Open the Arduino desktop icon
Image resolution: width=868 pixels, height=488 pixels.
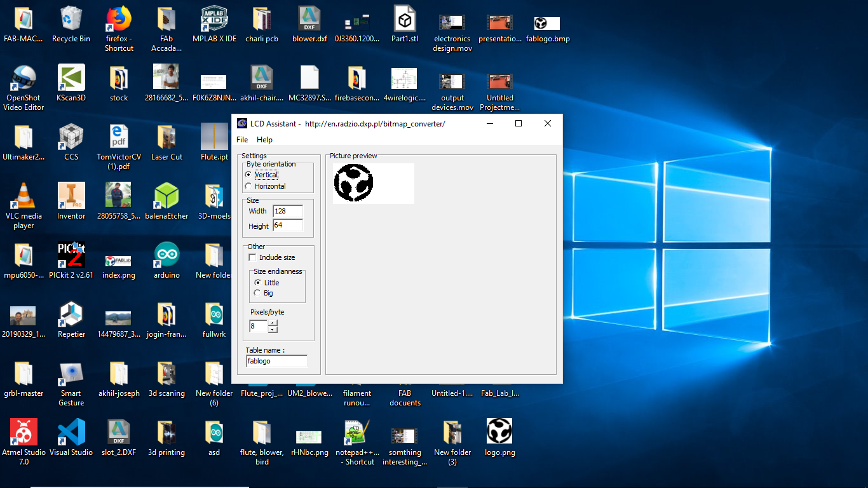tap(166, 255)
